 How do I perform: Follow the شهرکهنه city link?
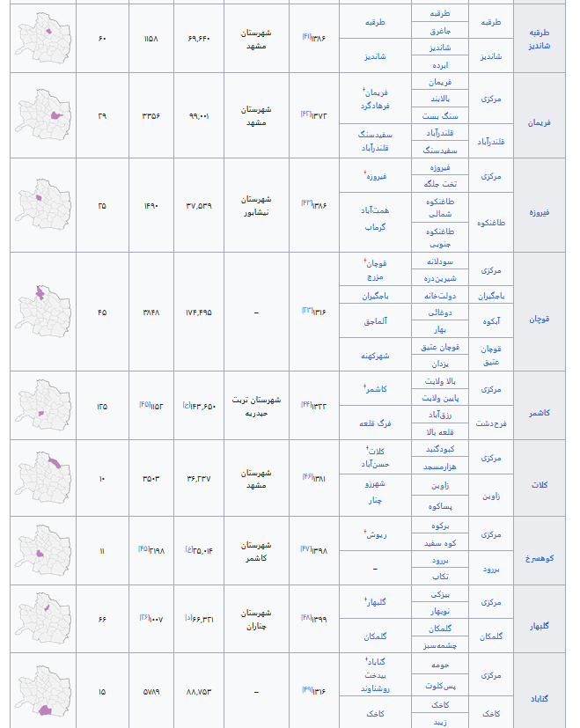(375, 356)
